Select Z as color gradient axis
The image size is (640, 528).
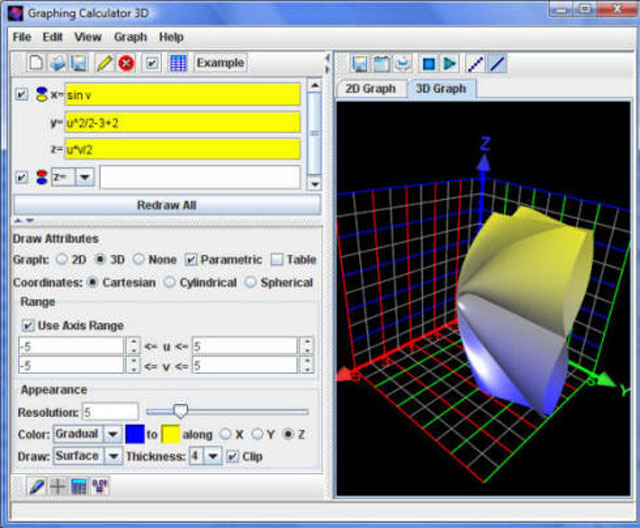point(288,434)
